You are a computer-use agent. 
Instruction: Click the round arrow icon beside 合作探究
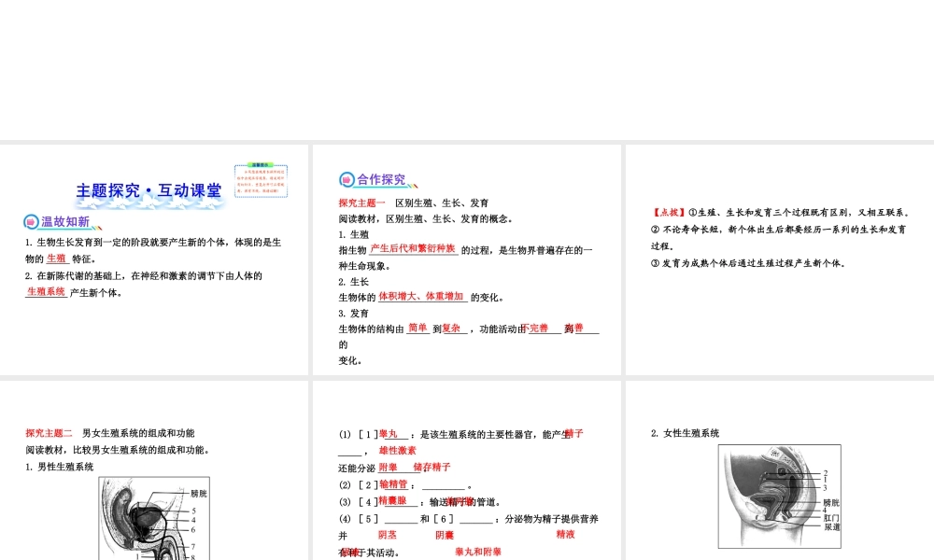click(347, 180)
